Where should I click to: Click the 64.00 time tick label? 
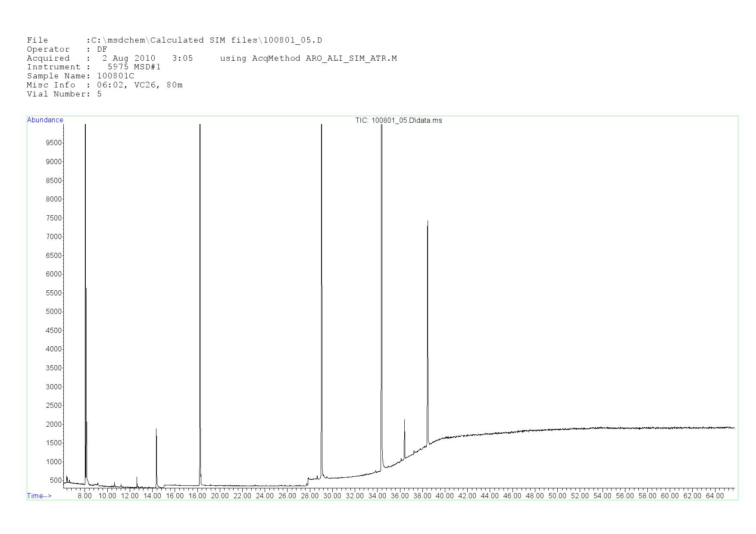715,496
